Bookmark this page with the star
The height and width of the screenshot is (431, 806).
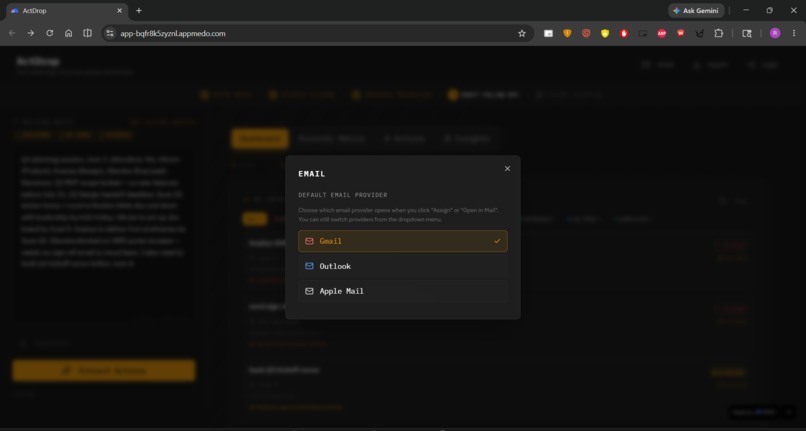tap(522, 33)
